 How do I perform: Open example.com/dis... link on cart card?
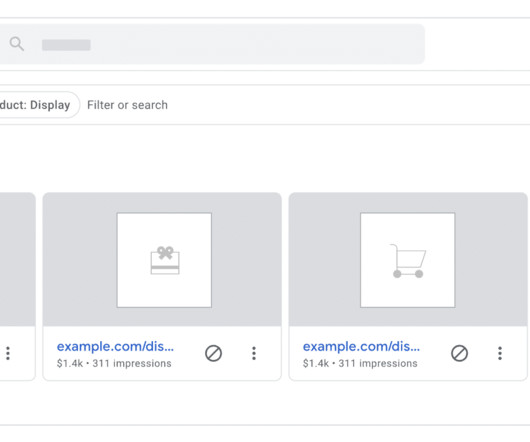[x=361, y=346]
